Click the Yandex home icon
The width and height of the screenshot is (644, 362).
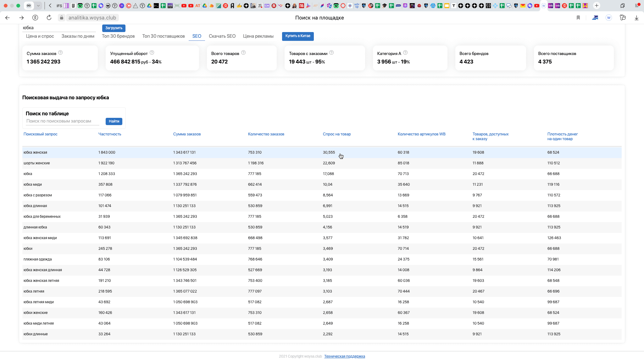click(35, 18)
